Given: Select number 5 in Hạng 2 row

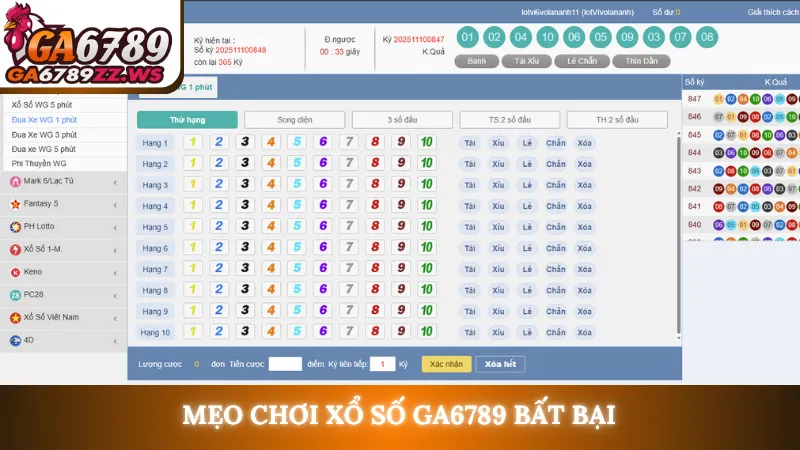Looking at the screenshot, I should [x=297, y=163].
